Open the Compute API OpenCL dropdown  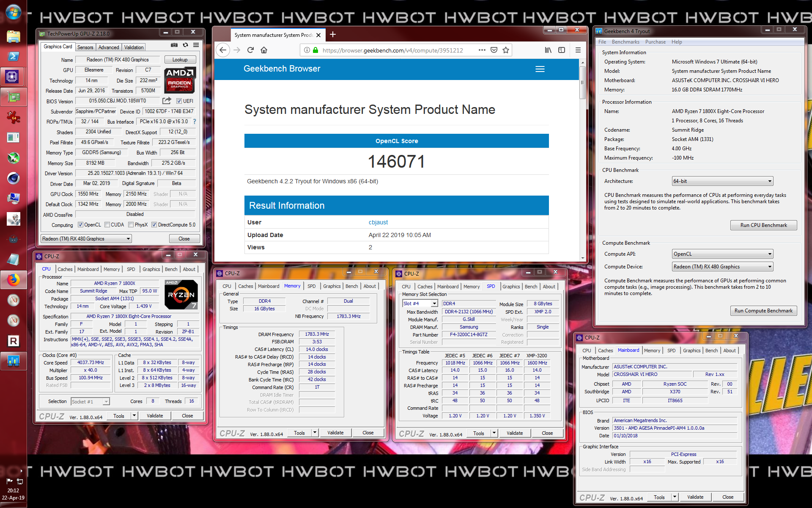722,254
